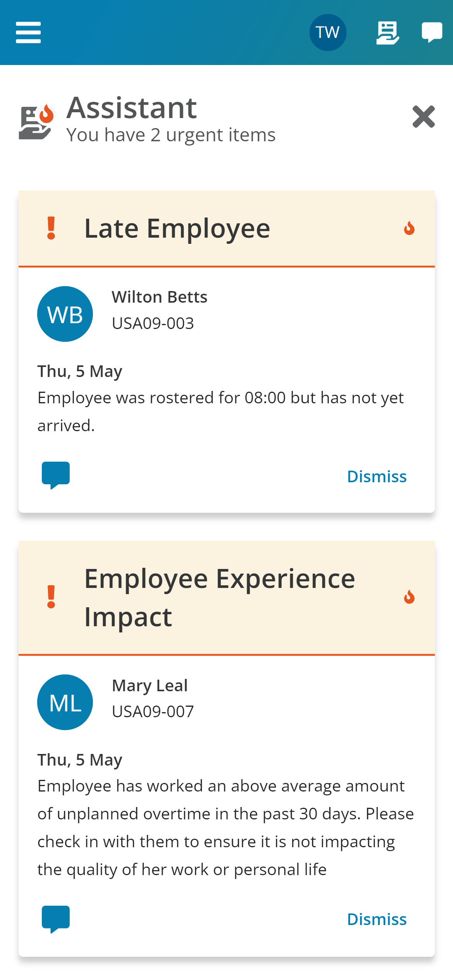Select the Late Employee card header

[177, 228]
